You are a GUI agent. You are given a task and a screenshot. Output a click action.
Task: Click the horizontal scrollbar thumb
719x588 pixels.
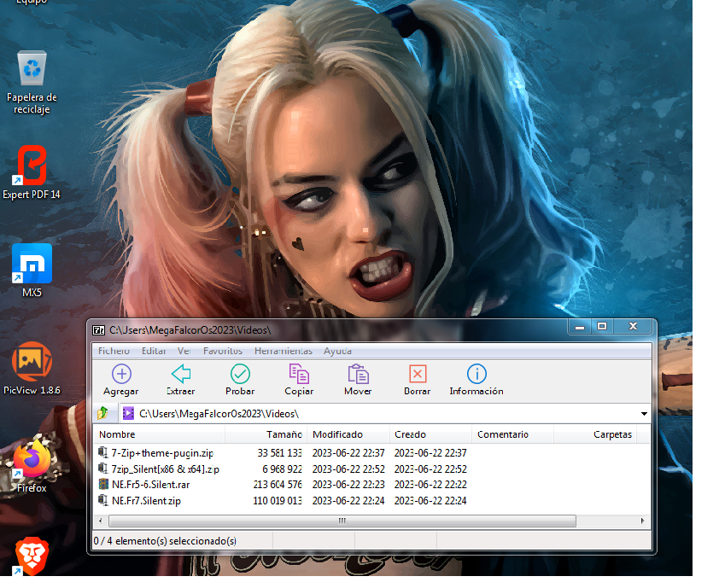pos(342,521)
